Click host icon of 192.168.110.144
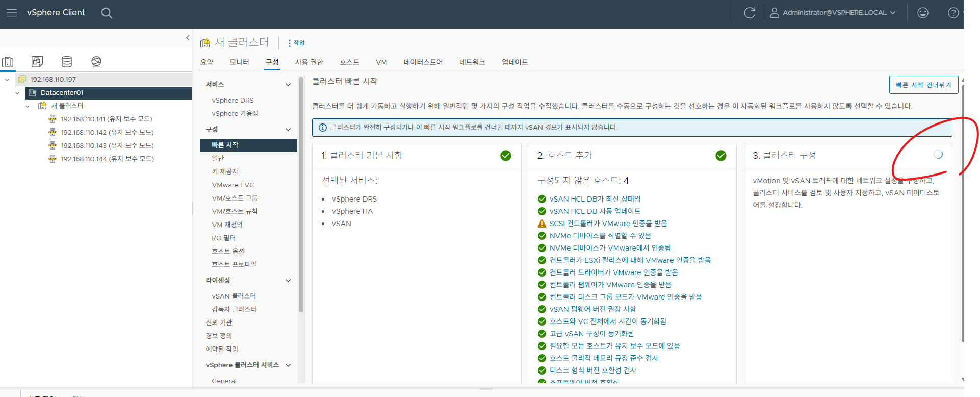 point(53,159)
